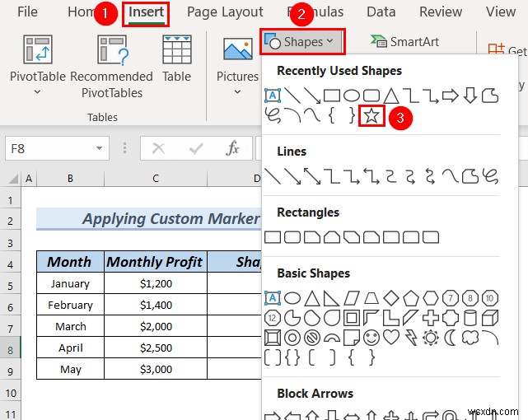This screenshot has width=528, height=420.
Task: Select column C header
Action: (156, 179)
